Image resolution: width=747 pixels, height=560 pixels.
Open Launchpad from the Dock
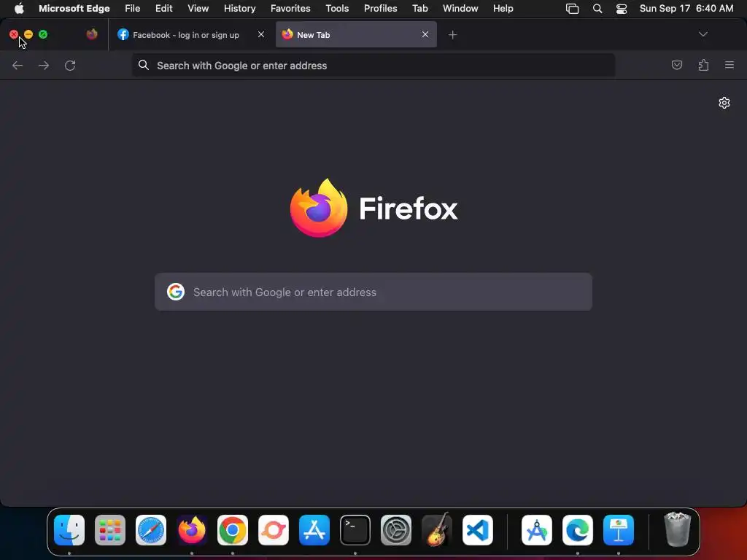click(110, 530)
